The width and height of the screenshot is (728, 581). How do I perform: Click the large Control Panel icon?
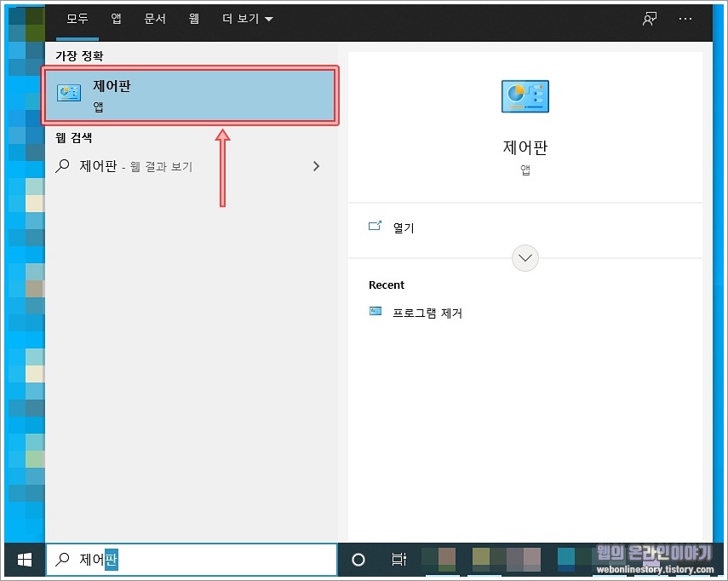[x=525, y=96]
